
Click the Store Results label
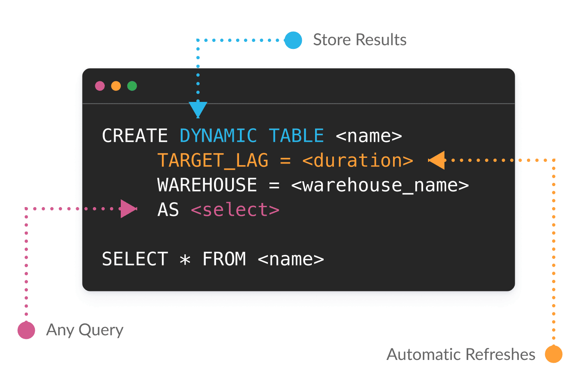[x=360, y=40]
